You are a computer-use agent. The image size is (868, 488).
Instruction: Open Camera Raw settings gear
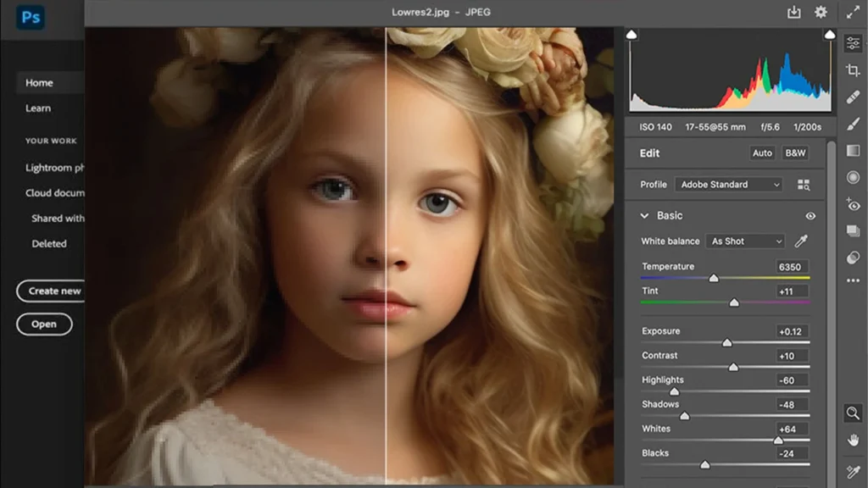[x=821, y=12]
